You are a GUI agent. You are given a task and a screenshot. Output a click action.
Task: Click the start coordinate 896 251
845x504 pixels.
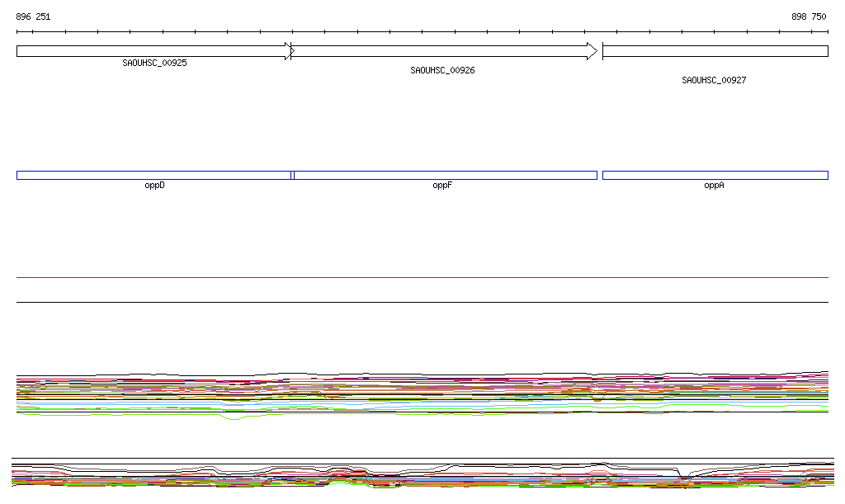click(33, 16)
